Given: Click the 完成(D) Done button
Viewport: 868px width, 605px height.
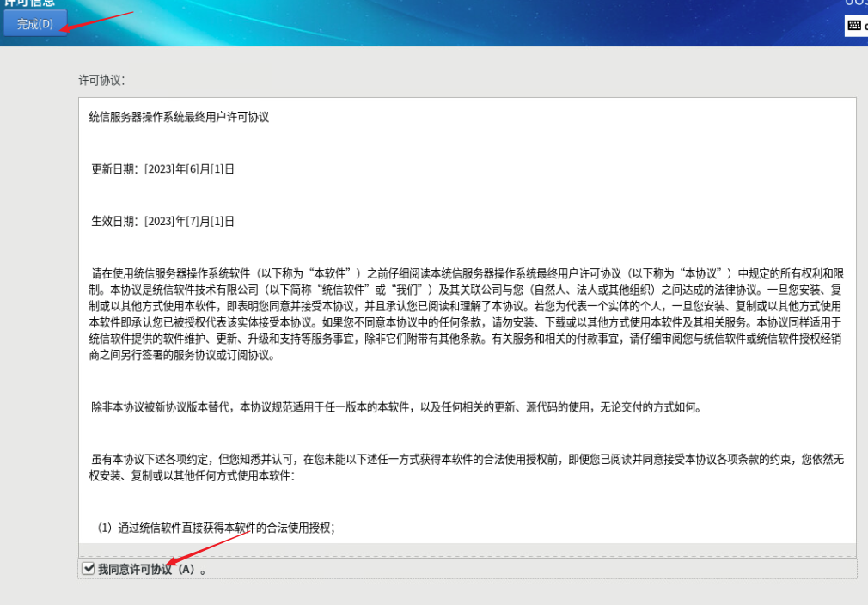Looking at the screenshot, I should (35, 24).
